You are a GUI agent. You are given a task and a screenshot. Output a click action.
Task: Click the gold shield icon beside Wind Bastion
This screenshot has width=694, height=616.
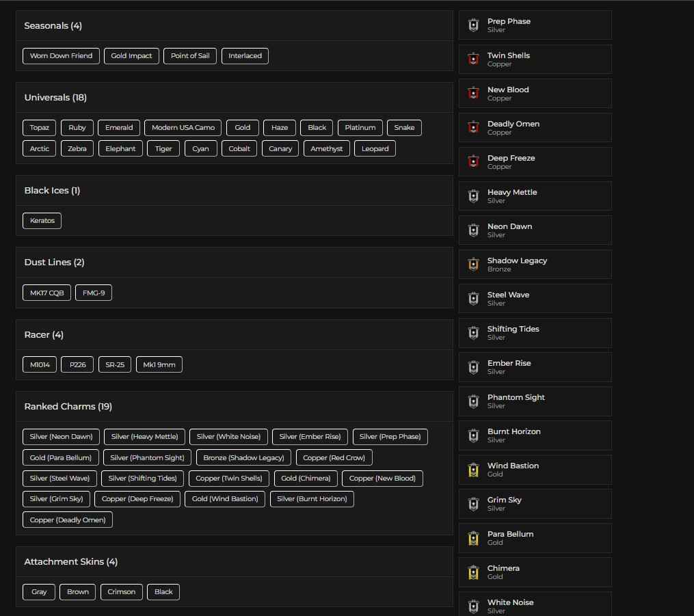click(473, 469)
